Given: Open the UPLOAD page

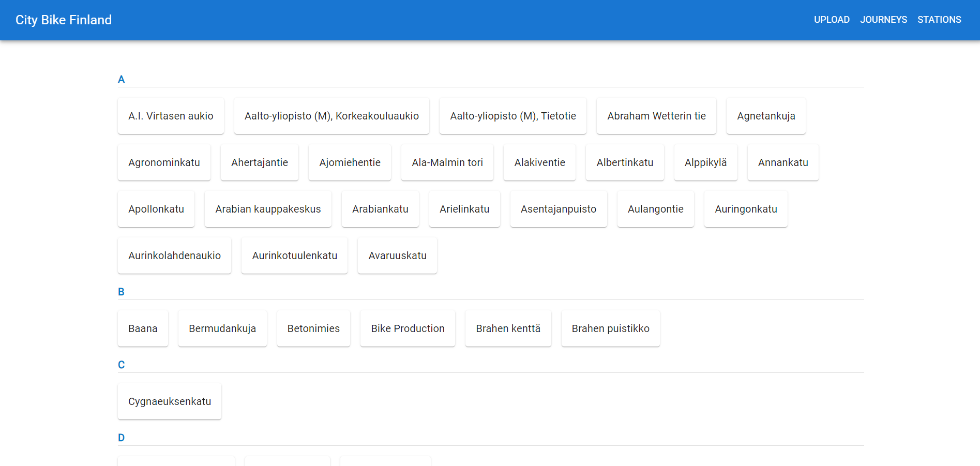Looking at the screenshot, I should (832, 20).
